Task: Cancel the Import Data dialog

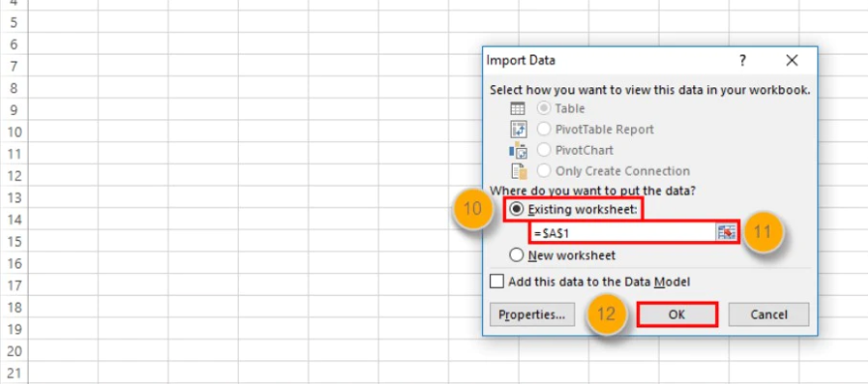Action: 769,315
